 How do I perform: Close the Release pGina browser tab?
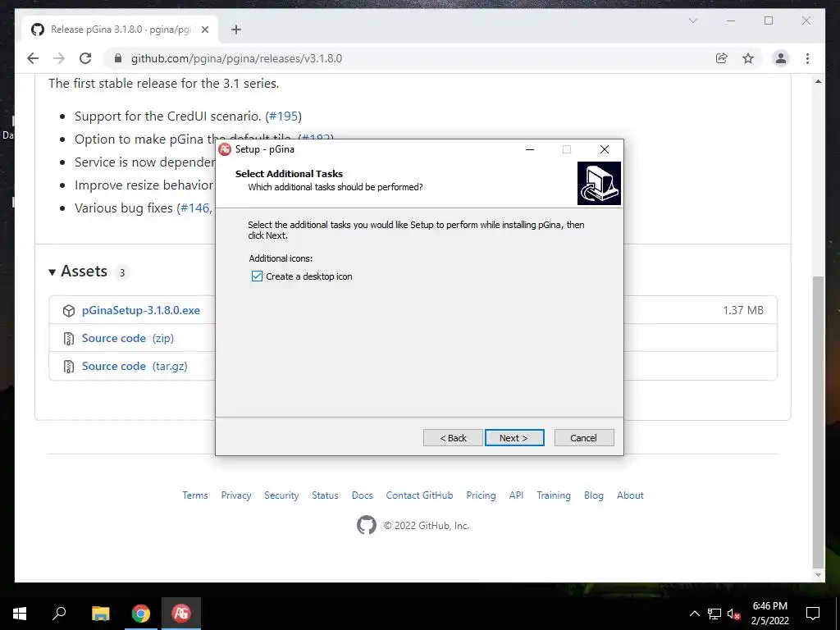[204, 30]
